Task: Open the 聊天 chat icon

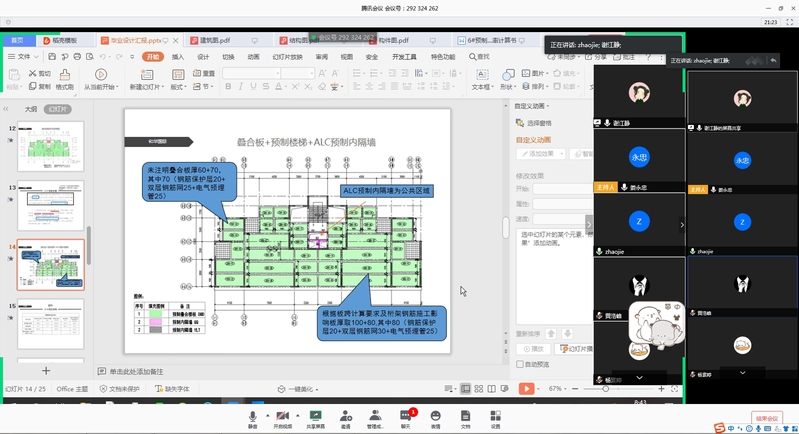Action: coord(406,416)
